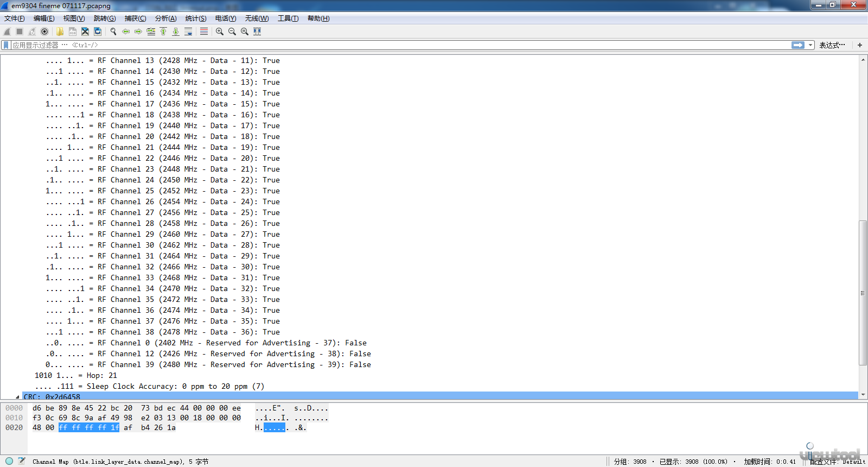Click the scrollbar down arrow in details pane

click(x=863, y=395)
